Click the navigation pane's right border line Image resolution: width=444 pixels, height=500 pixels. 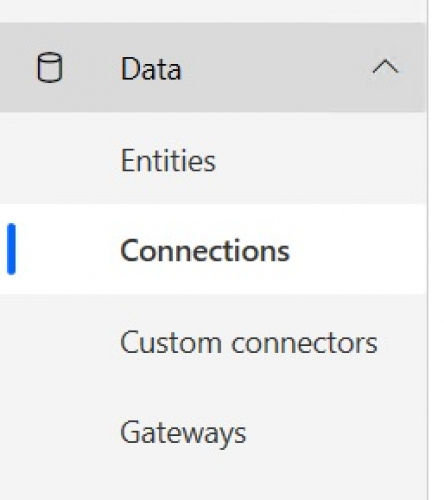[428, 250]
